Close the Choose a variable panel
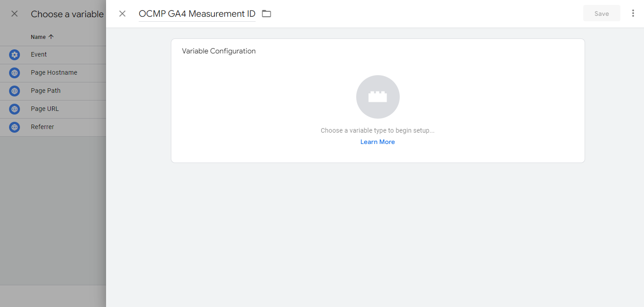Image resolution: width=644 pixels, height=307 pixels. [15, 14]
